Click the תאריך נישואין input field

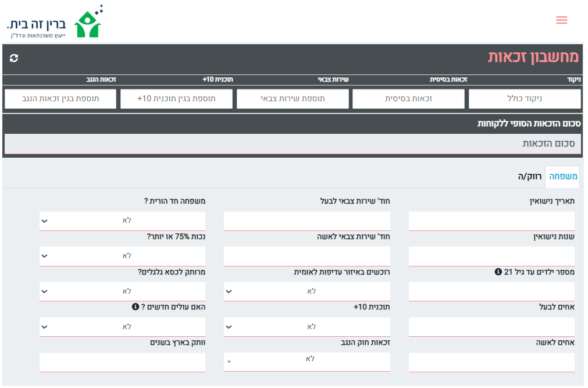491,221
